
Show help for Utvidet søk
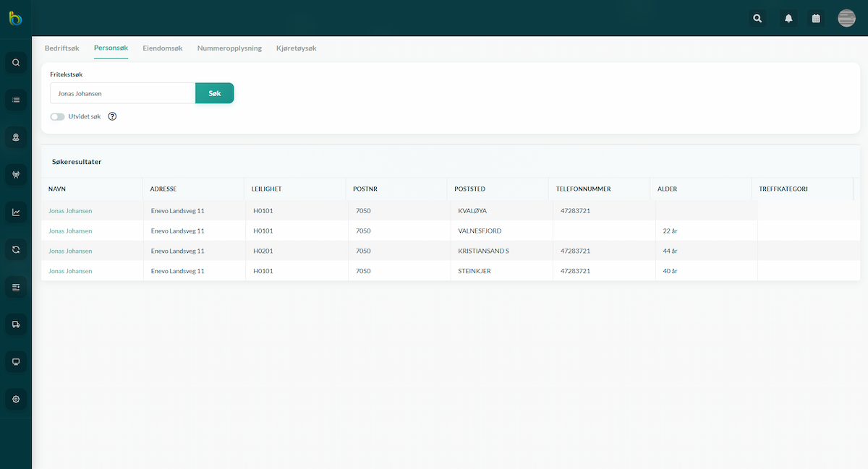click(x=112, y=116)
